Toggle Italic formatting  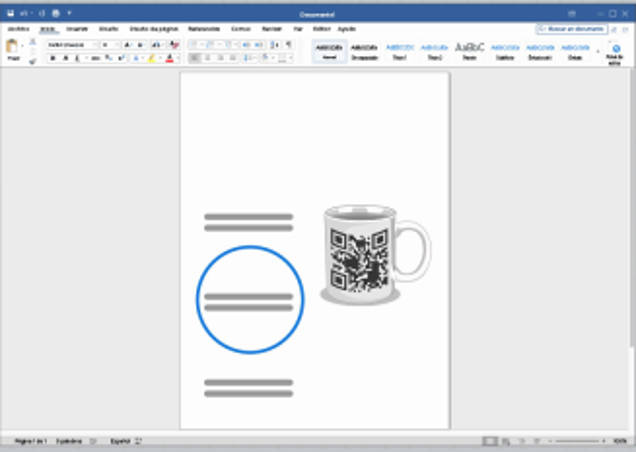pos(66,59)
